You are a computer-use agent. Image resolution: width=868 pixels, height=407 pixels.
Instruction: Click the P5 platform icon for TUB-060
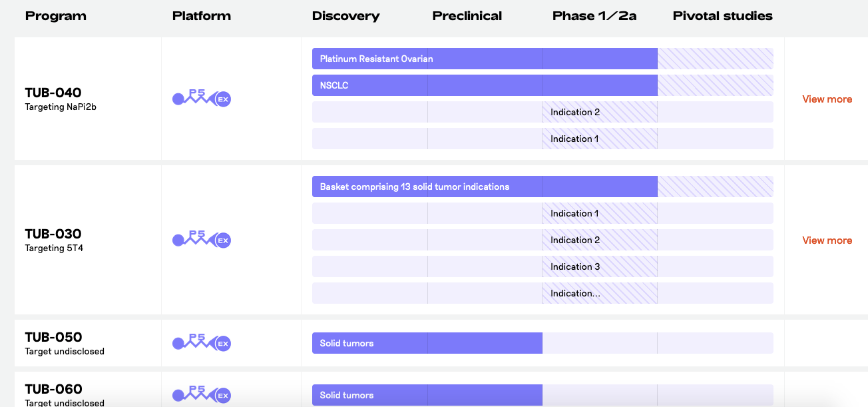(x=202, y=394)
